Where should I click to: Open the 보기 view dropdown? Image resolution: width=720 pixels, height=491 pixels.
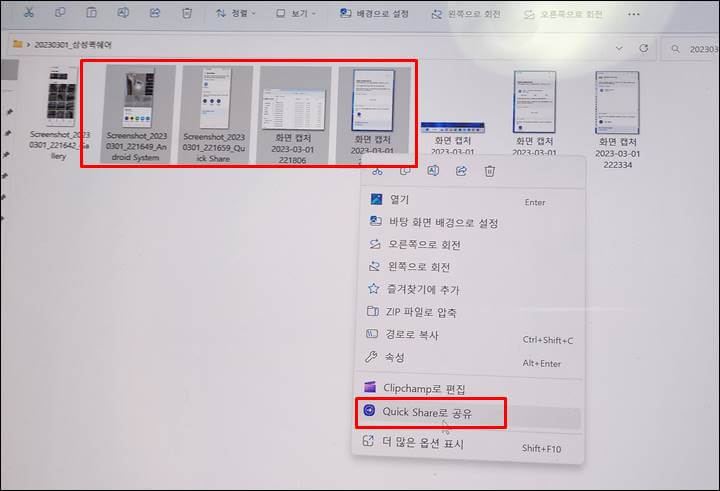[x=296, y=13]
